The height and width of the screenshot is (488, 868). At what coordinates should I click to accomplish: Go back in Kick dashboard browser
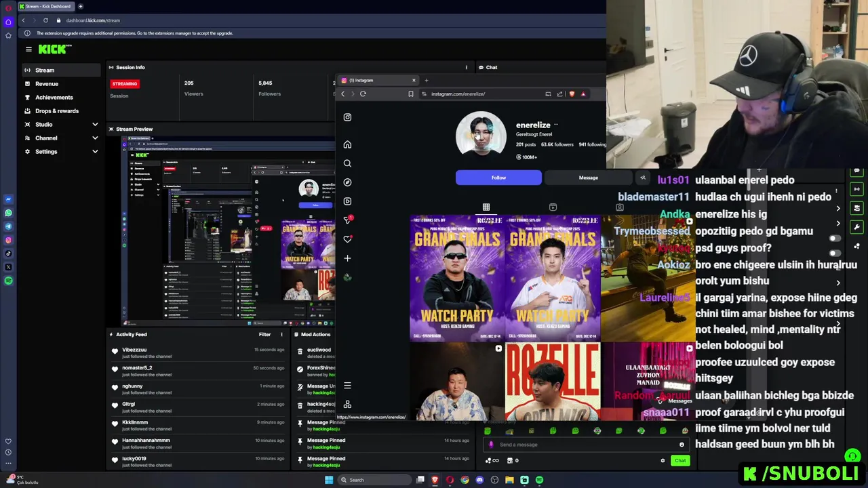pos(23,20)
